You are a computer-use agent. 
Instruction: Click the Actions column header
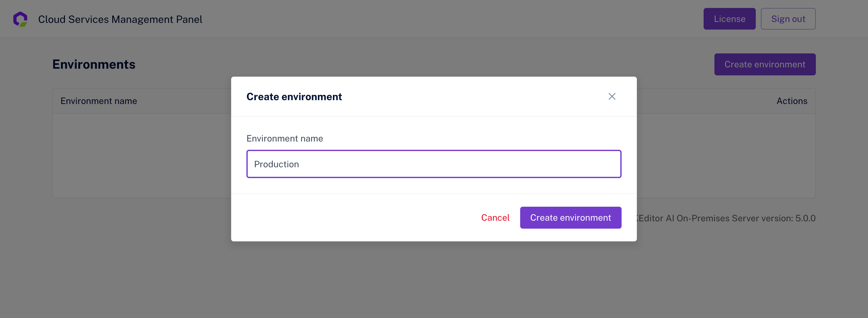click(792, 101)
